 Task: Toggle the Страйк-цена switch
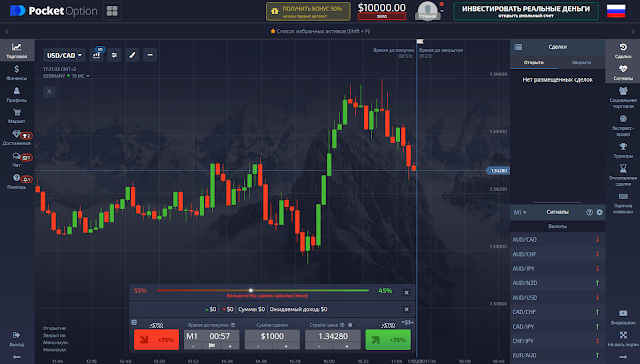pyautogui.click(x=350, y=325)
